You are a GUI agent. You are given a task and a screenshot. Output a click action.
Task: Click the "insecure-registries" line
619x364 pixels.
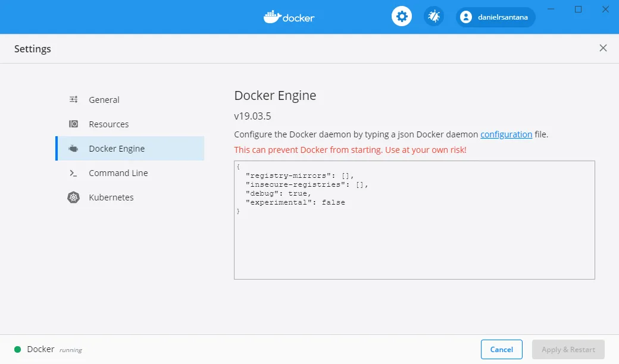tap(307, 184)
